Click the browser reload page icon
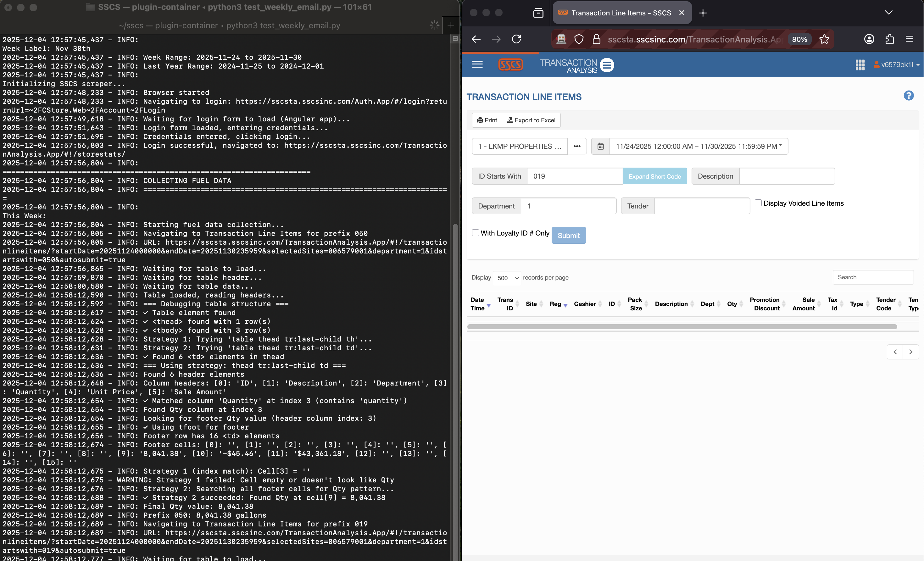This screenshot has height=561, width=924. (516, 39)
